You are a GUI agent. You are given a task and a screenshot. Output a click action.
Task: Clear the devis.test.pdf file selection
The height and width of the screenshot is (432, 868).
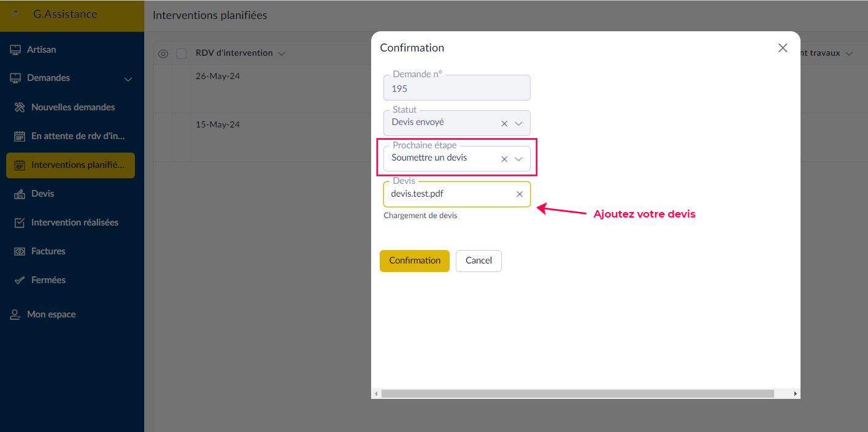click(520, 194)
